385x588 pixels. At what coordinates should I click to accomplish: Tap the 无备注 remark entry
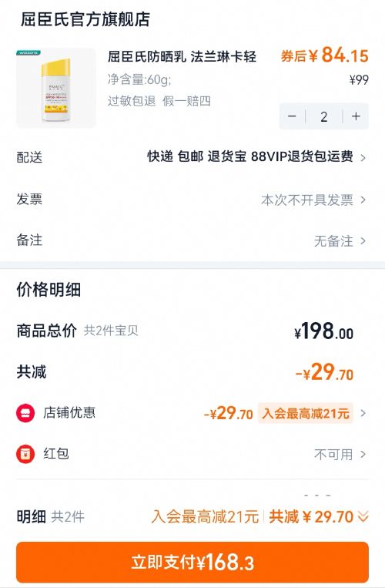pyautogui.click(x=333, y=241)
